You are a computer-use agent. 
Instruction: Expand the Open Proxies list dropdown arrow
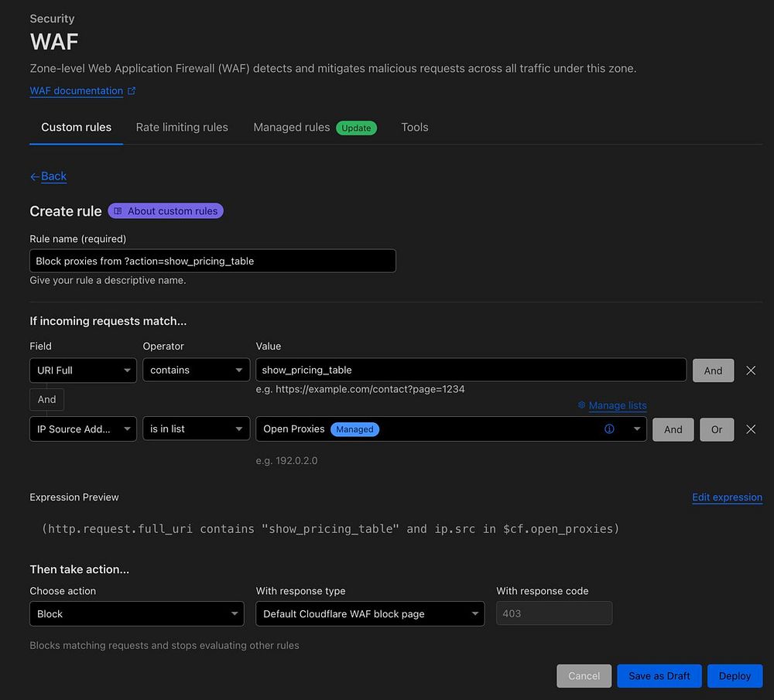coord(637,429)
